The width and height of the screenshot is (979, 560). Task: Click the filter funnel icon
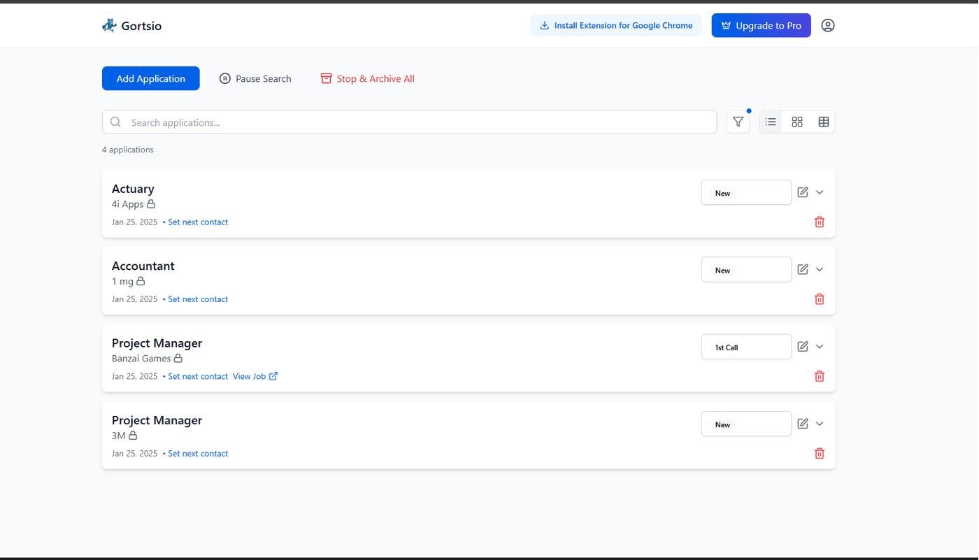738,122
